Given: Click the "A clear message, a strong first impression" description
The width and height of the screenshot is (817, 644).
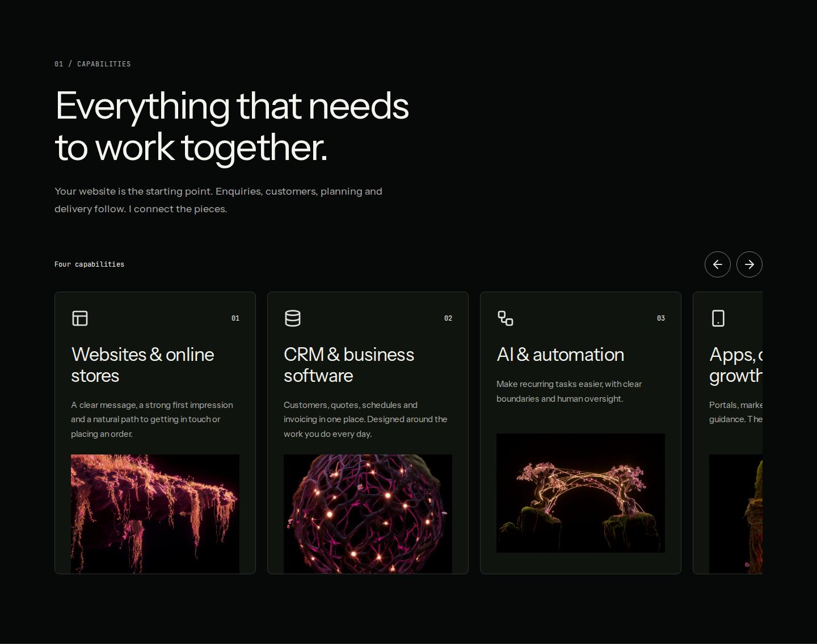Looking at the screenshot, I should pos(152,419).
